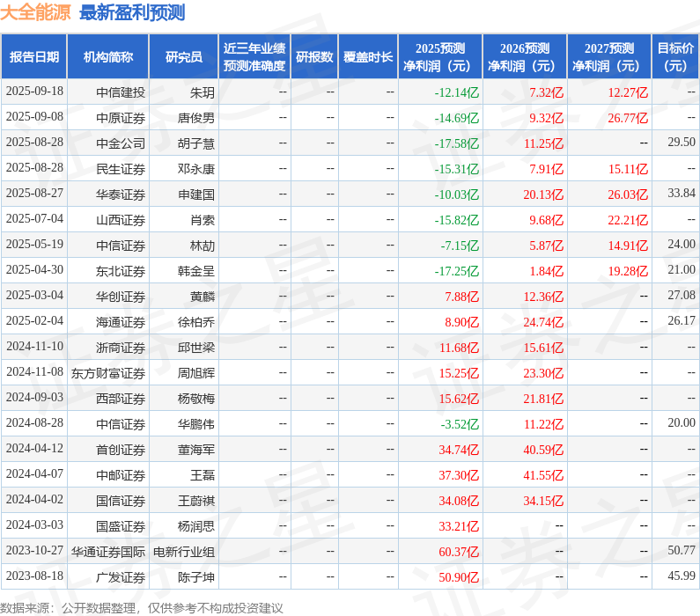
Task: Click the 机构简称 column header
Action: (x=108, y=57)
